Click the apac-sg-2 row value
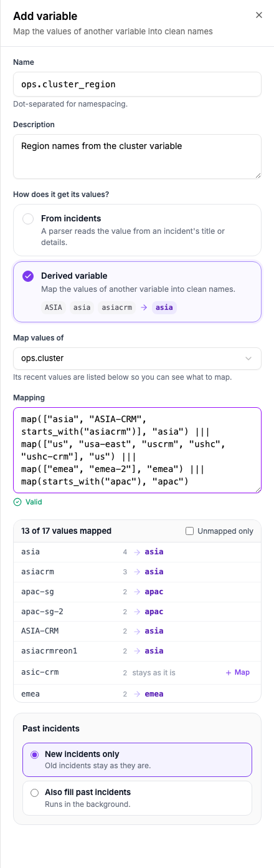Viewport: 274px width, 868px height. (42, 612)
